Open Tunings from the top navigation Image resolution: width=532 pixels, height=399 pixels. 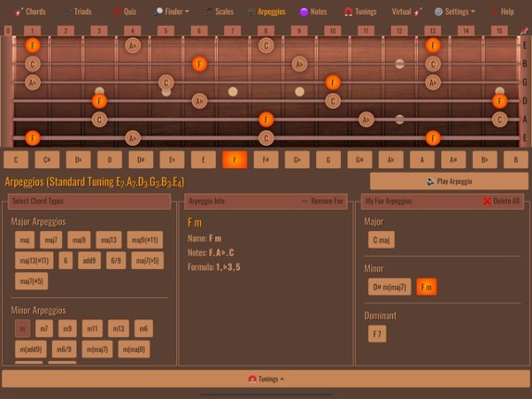coord(360,11)
